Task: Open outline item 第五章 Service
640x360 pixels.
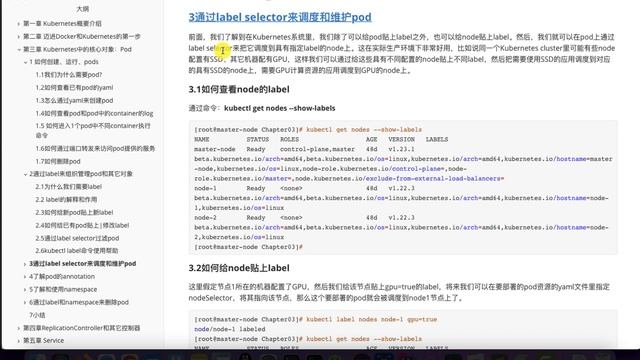Action: (44, 340)
